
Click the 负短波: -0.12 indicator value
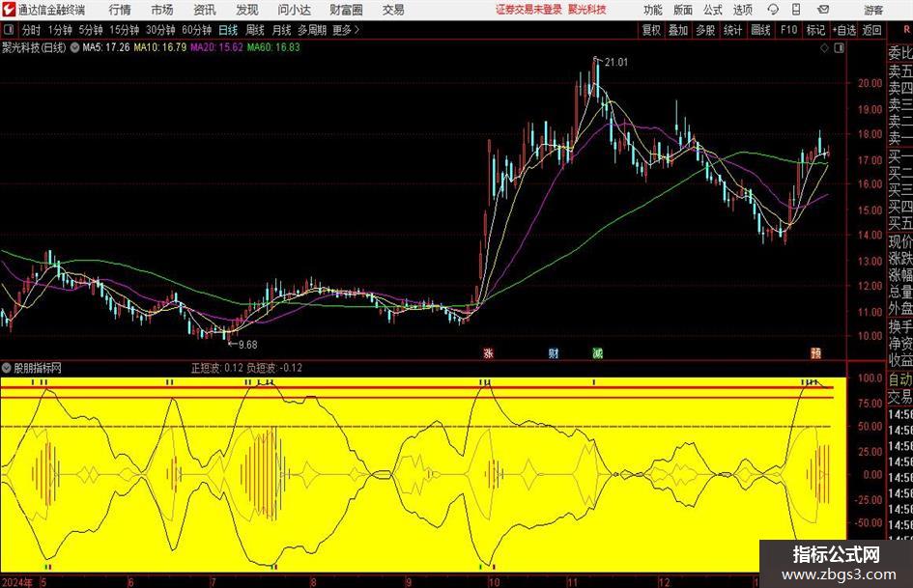274,368
